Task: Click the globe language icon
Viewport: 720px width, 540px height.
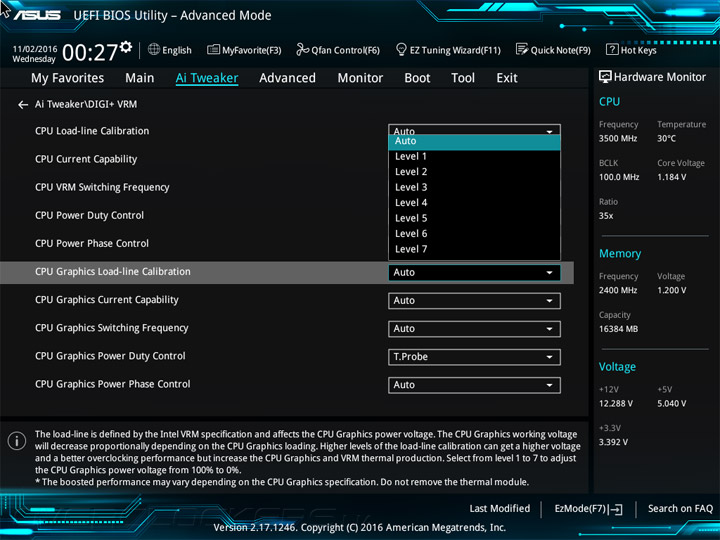Action: [x=154, y=50]
